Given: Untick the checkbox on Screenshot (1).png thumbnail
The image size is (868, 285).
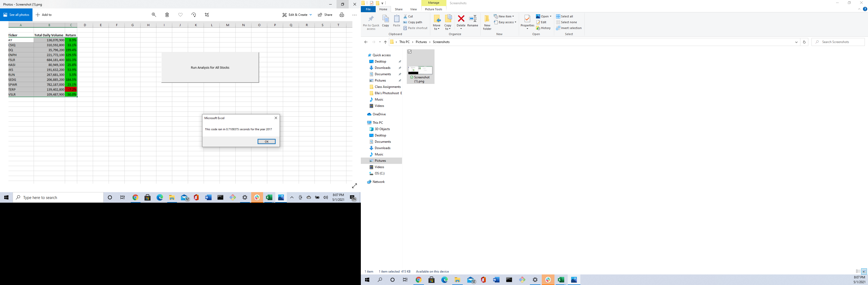Looking at the screenshot, I should [410, 51].
